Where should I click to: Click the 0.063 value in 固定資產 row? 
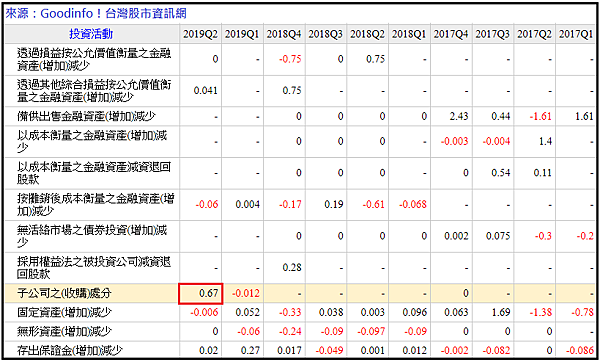[x=457, y=313]
